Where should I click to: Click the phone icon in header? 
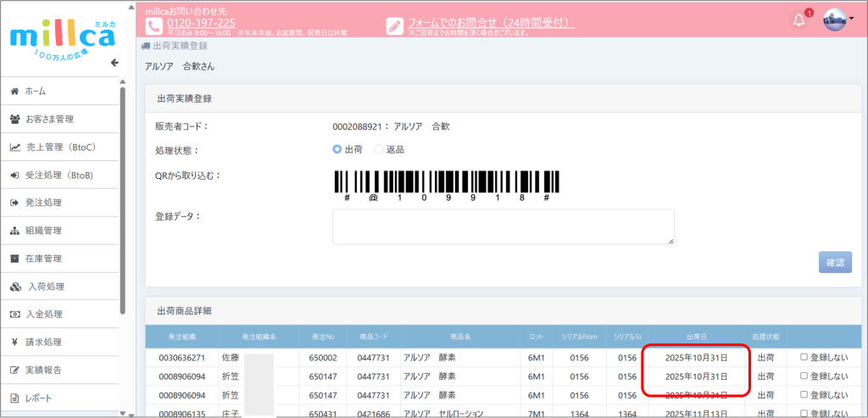[x=155, y=25]
